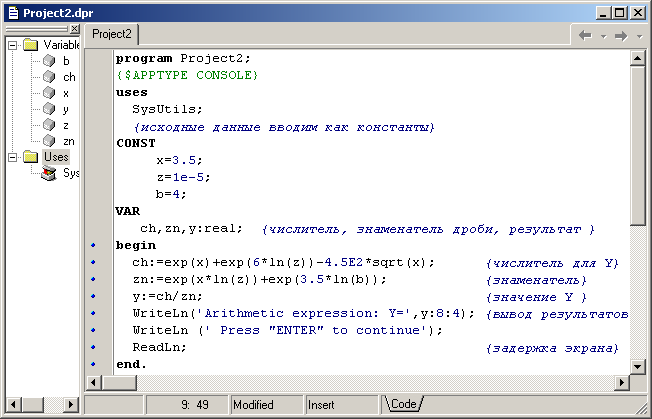Select the Variables tree item label

(62, 44)
